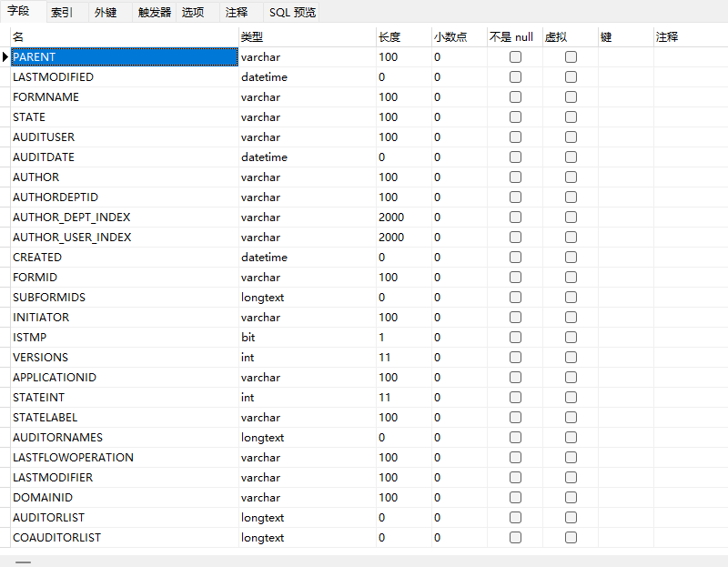Open the 触发器 tab
Viewport: 728px width, 567px height.
pos(154,12)
